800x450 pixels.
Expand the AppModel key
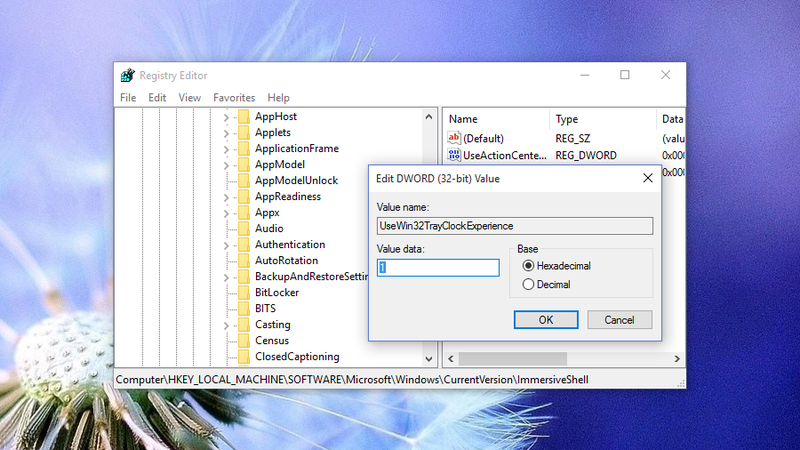[226, 165]
